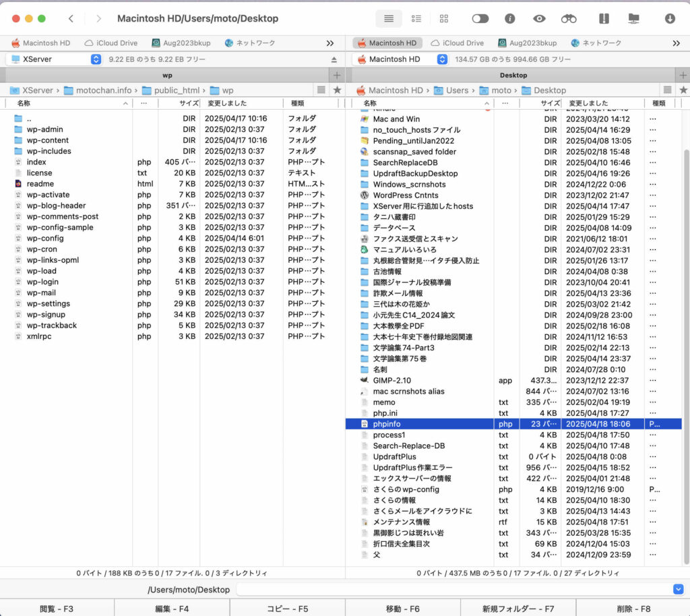Expand more favorites in right panel bar
This screenshot has height=616, width=690.
coord(677,43)
